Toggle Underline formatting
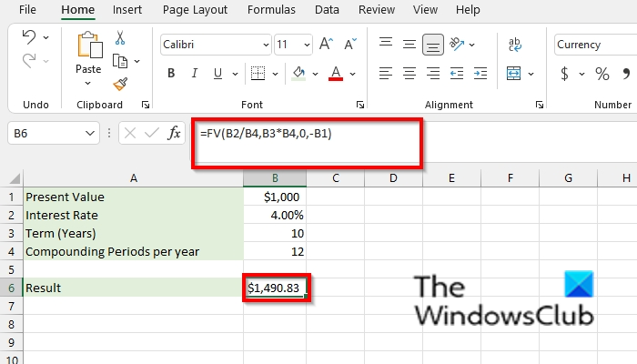 217,74
